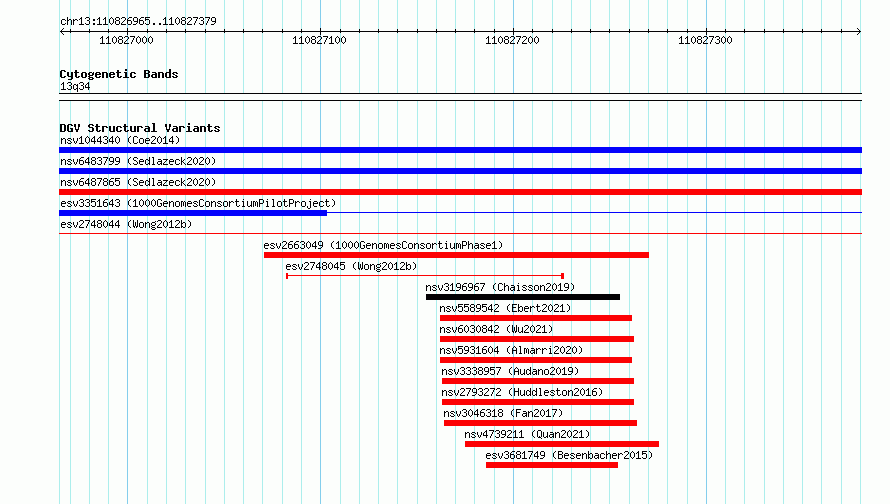Image resolution: width=890 pixels, height=504 pixels.
Task: Select the red bar under nsv5589542
Action: [x=536, y=318]
